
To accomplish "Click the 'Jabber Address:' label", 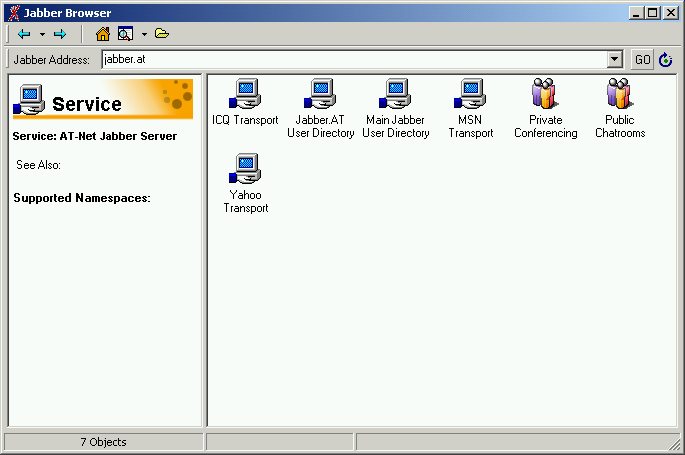I will (52, 59).
